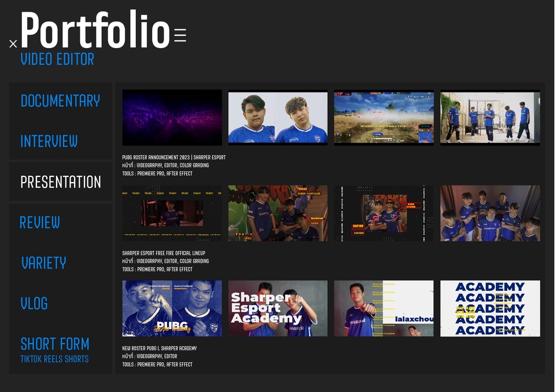Open the Sharper Esport Academy title thumbnail
Image resolution: width=555 pixels, height=392 pixels.
[x=278, y=308]
